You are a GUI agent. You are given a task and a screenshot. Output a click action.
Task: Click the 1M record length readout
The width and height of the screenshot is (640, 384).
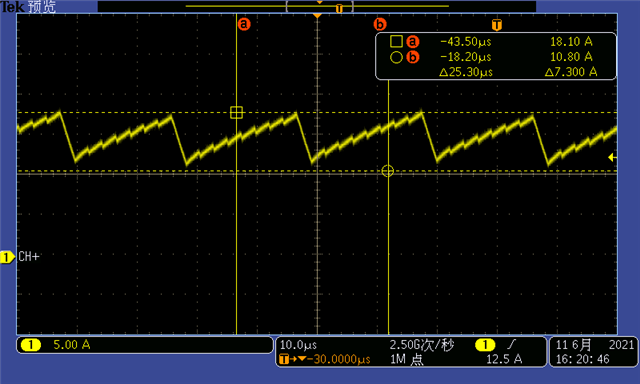coord(407,360)
